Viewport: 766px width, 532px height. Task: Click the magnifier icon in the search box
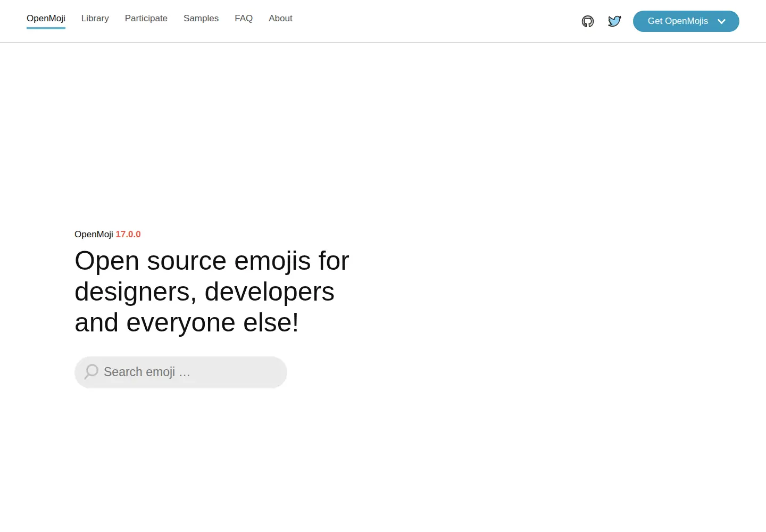point(91,371)
